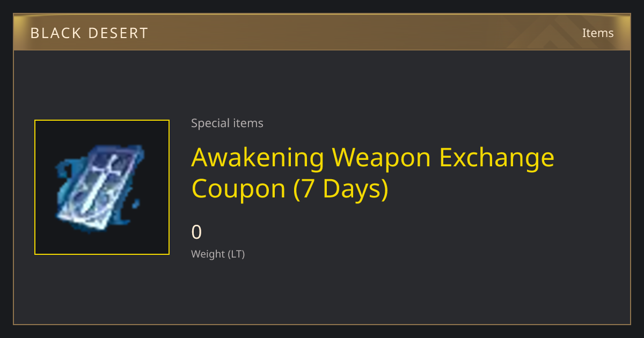The width and height of the screenshot is (644, 338).
Task: Select the yellow frame around the item image
Action: [102, 187]
